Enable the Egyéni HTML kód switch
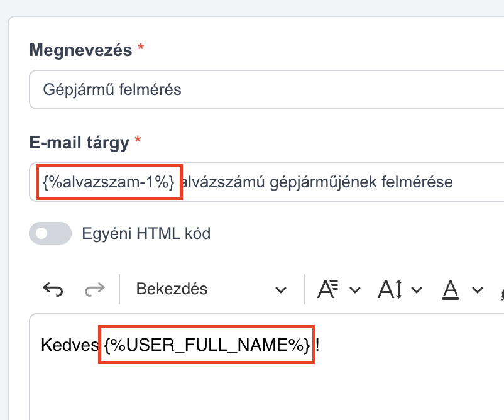Screen dimensions: 504x420 coord(50,233)
